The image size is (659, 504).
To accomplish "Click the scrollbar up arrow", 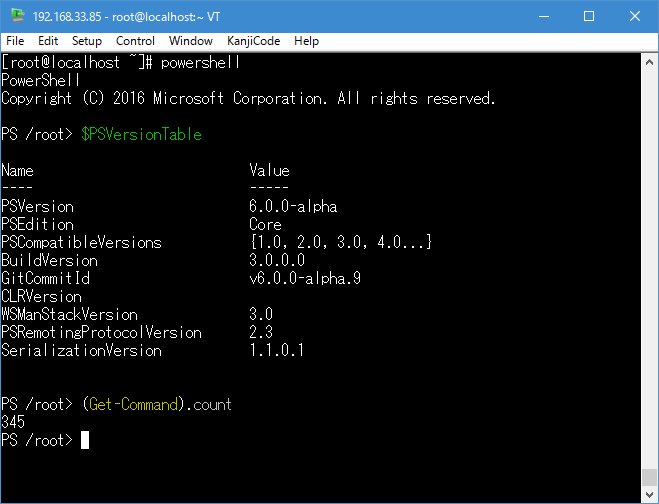I will [649, 62].
